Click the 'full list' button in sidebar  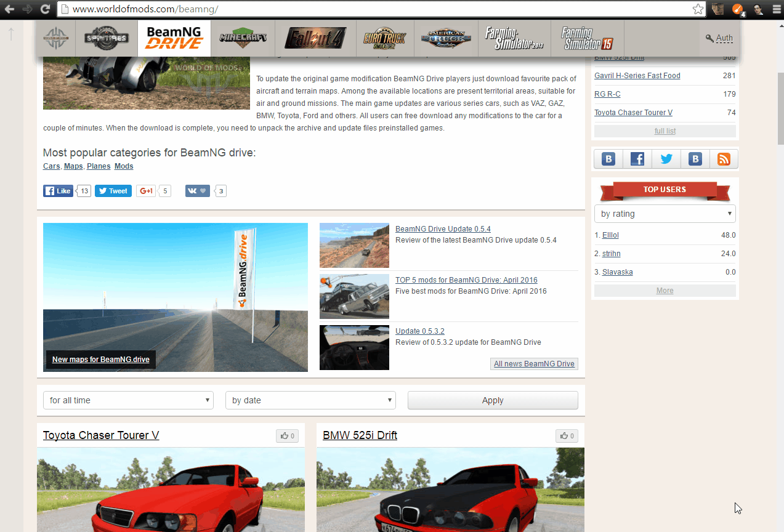pos(665,131)
